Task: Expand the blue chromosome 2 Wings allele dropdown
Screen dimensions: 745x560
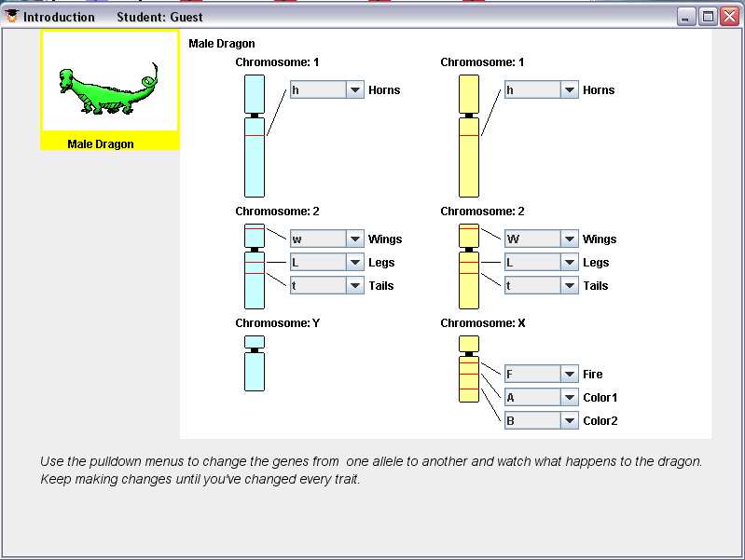Action: coord(327,239)
